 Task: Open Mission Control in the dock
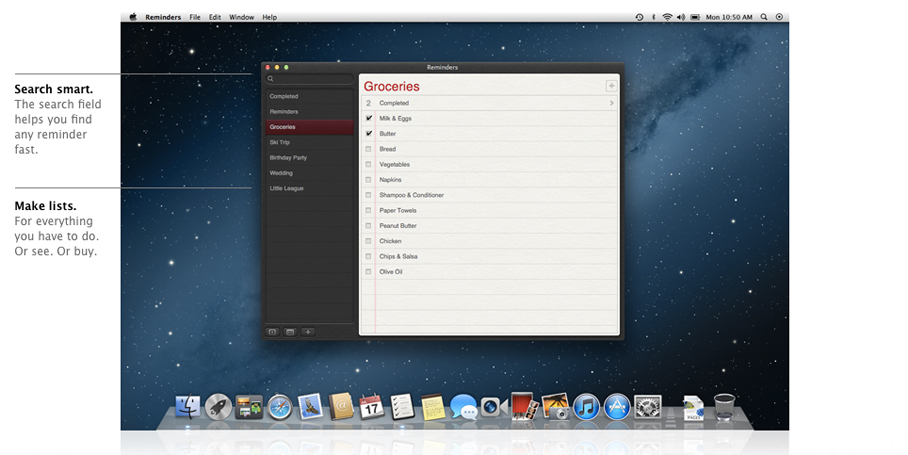click(x=249, y=407)
